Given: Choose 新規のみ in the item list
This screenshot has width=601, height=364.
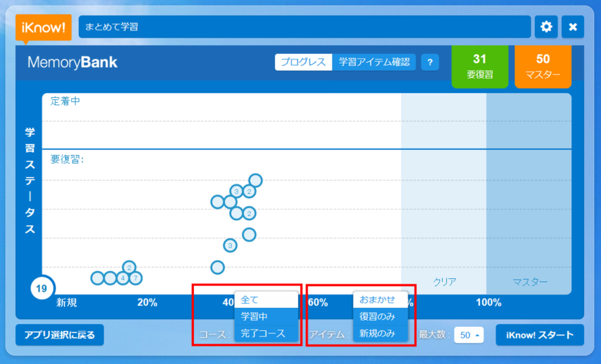Looking at the screenshot, I should pos(380,334).
